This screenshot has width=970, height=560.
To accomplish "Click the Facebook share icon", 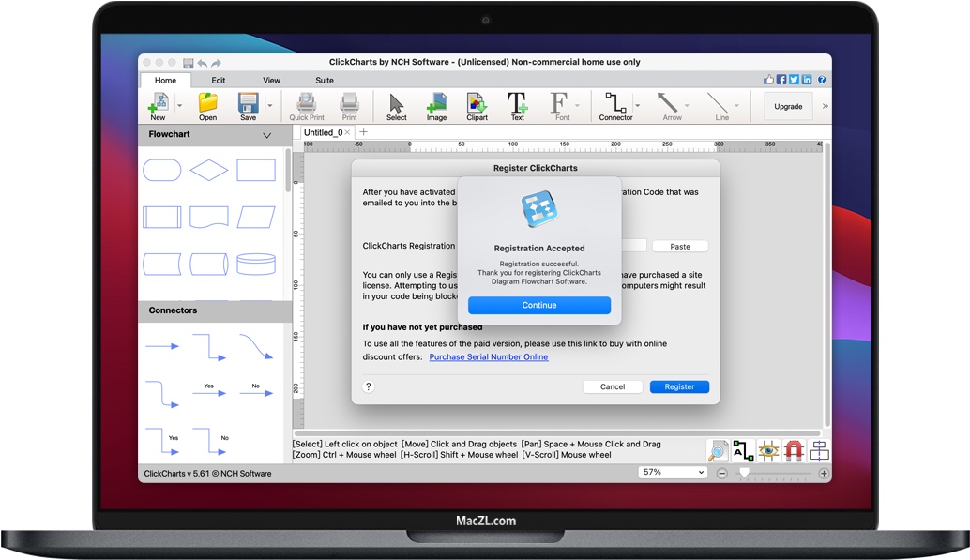I will point(781,79).
